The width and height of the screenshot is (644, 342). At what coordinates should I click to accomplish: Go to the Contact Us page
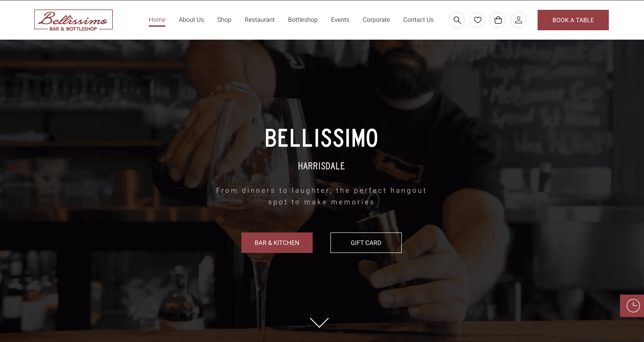coord(418,20)
